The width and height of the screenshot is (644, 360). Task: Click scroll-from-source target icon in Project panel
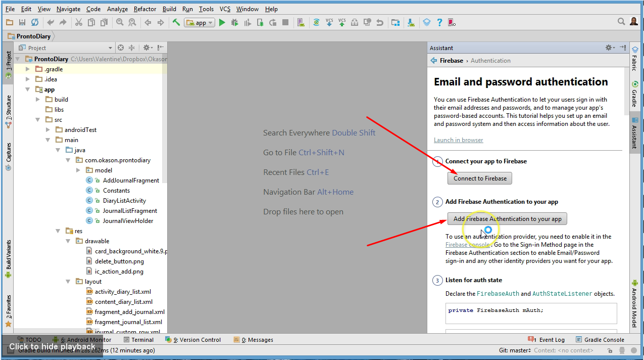(121, 48)
